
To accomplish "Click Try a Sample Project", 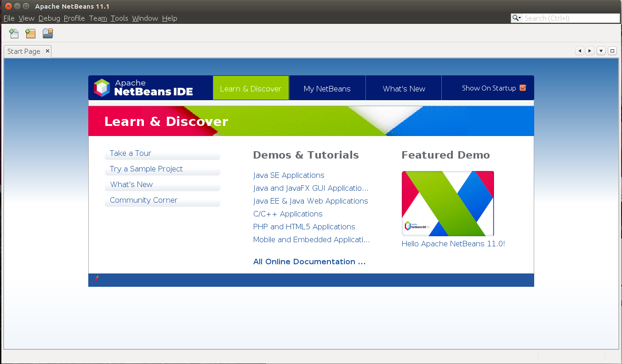I will [x=162, y=169].
